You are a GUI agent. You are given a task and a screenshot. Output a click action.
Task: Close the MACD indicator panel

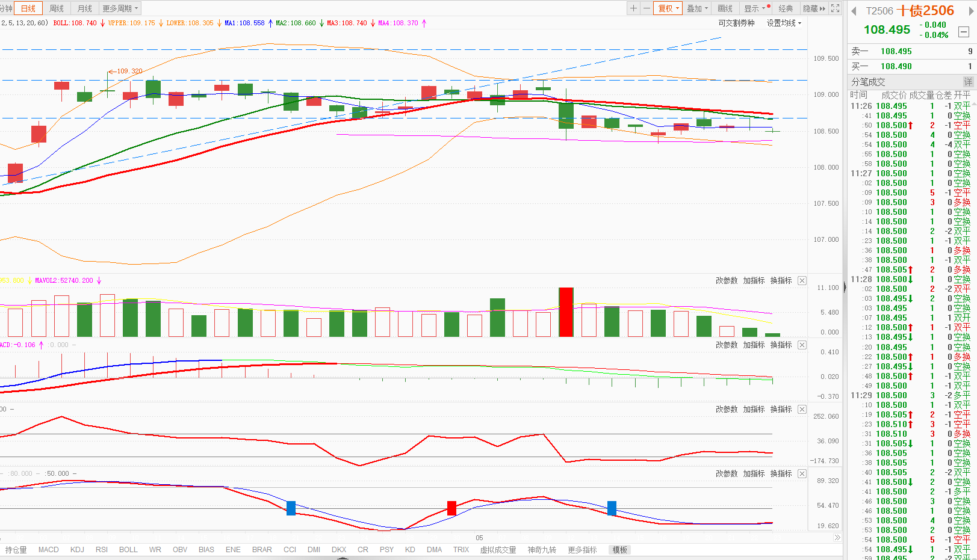[802, 345]
